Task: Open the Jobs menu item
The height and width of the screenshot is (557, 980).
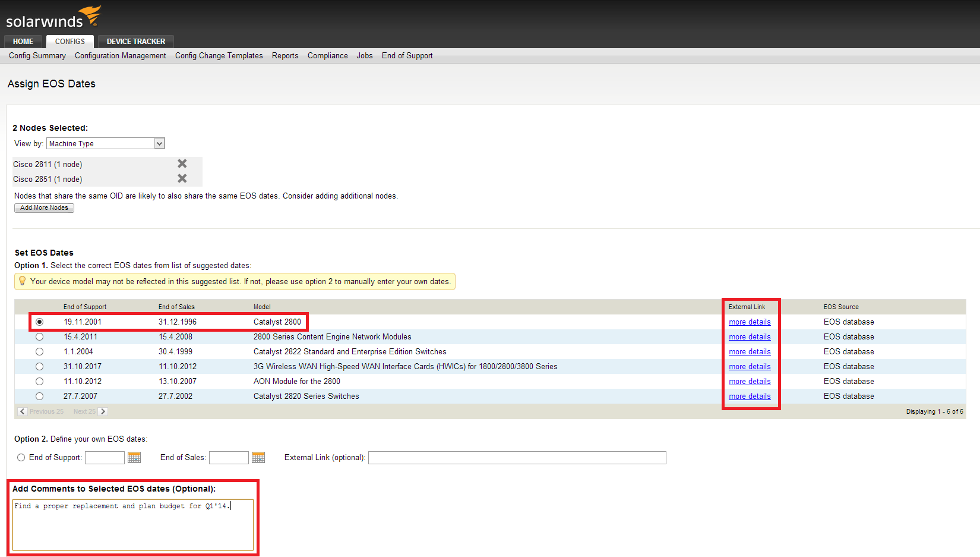Action: pyautogui.click(x=365, y=55)
